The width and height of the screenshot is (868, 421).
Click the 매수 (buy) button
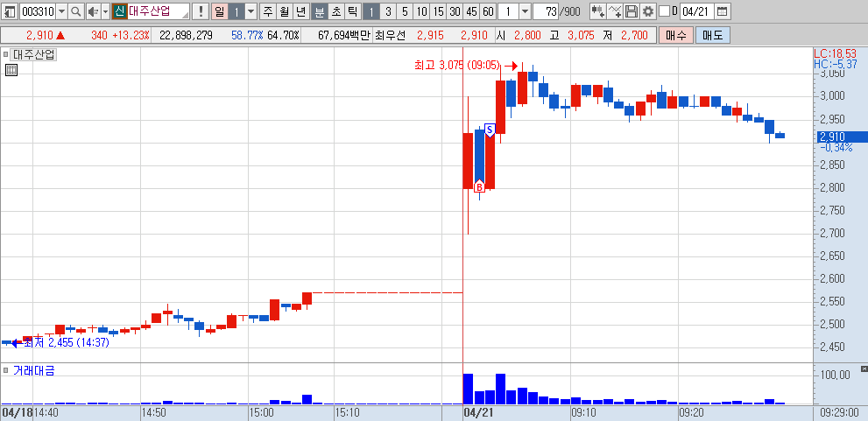pyautogui.click(x=676, y=35)
